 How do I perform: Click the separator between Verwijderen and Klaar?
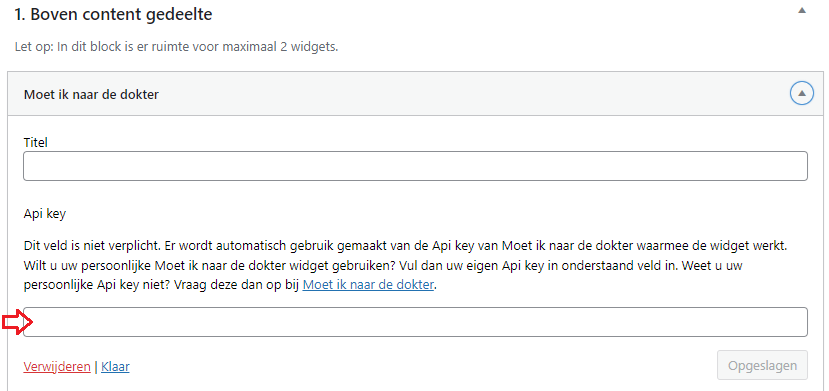(96, 367)
